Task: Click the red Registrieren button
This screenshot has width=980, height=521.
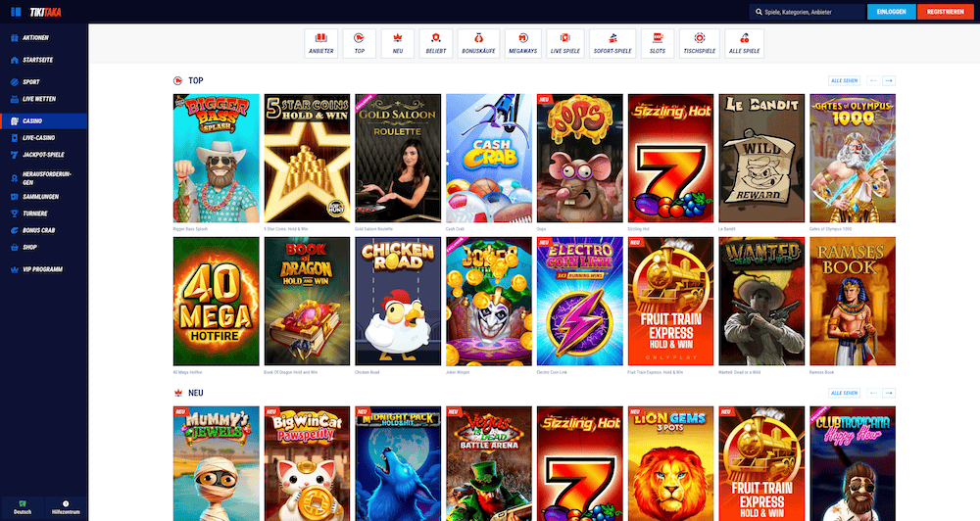Action: [944, 12]
